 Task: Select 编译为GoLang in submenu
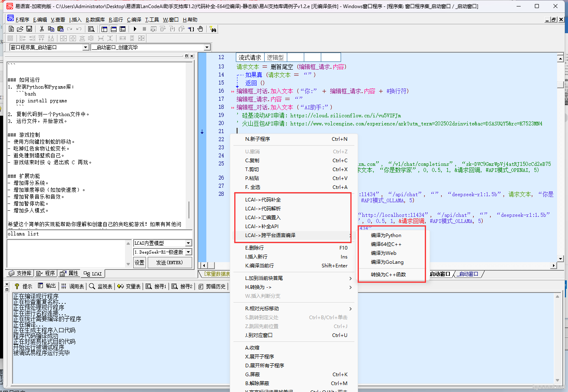392,262
